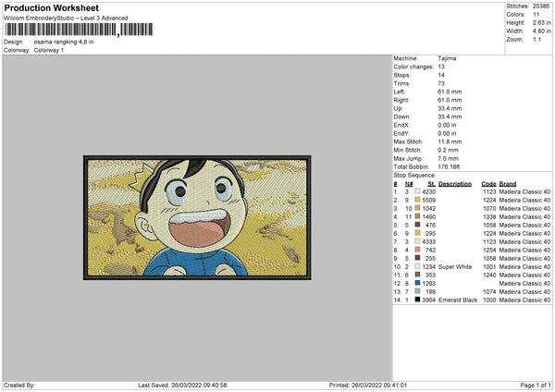Click the Wilcom EmbroideryStudio Level 3 Advanced text

[x=66, y=18]
